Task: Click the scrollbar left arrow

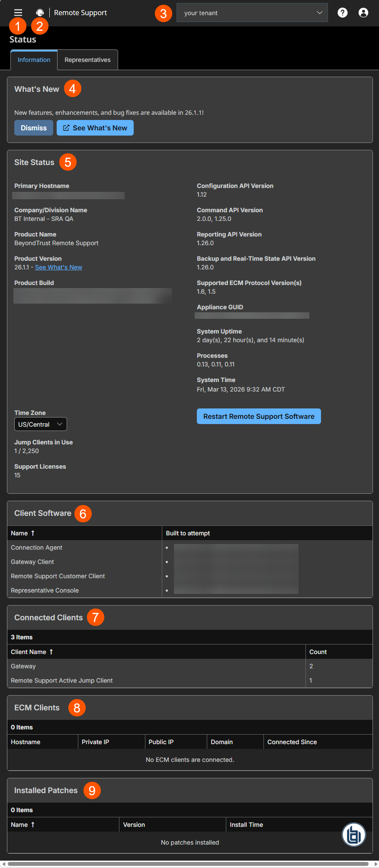Action: (3, 864)
